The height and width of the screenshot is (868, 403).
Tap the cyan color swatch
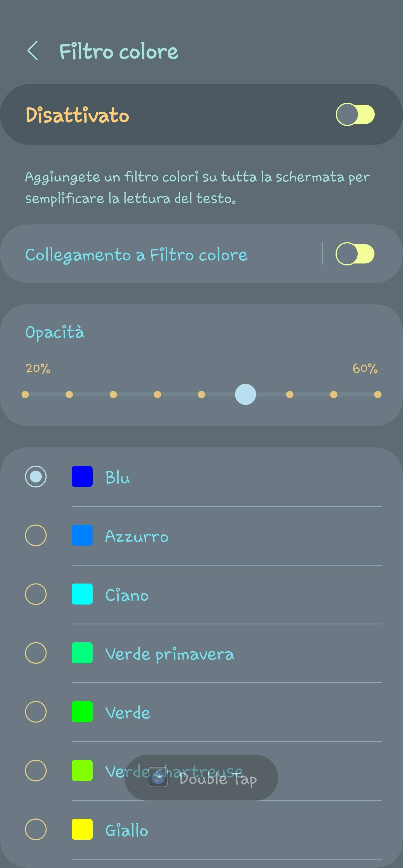(x=82, y=594)
